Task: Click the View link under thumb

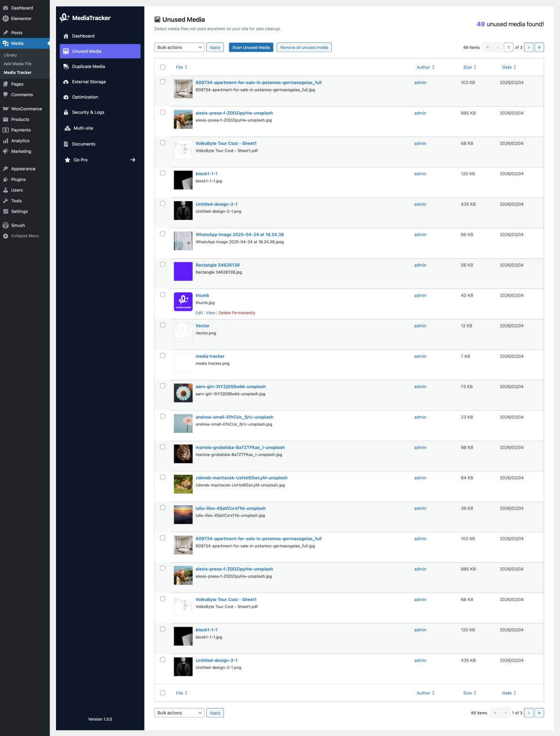Action: click(x=211, y=313)
